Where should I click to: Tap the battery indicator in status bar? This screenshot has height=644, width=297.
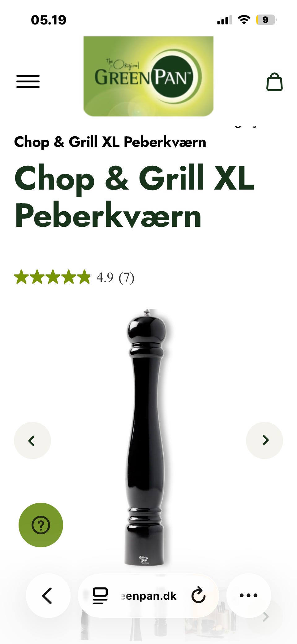[266, 20]
